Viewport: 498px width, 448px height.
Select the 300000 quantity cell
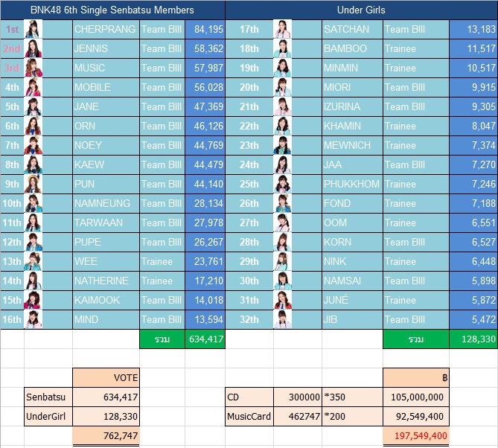point(298,397)
